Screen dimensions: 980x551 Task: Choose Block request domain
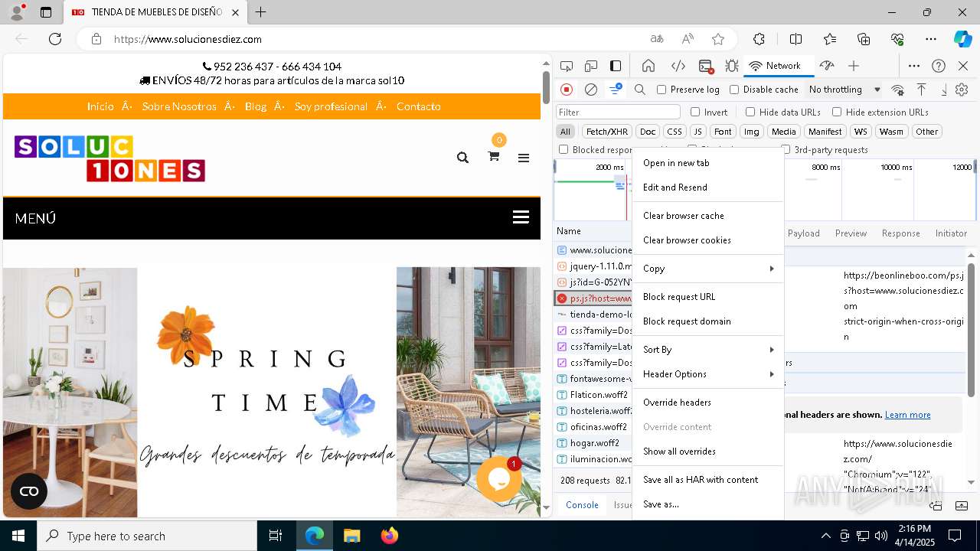[x=708, y=321]
